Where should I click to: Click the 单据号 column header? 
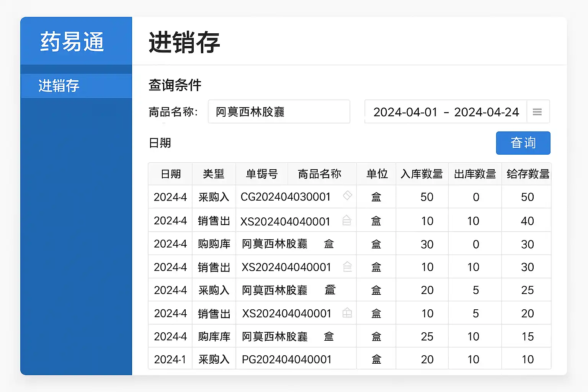(x=261, y=174)
